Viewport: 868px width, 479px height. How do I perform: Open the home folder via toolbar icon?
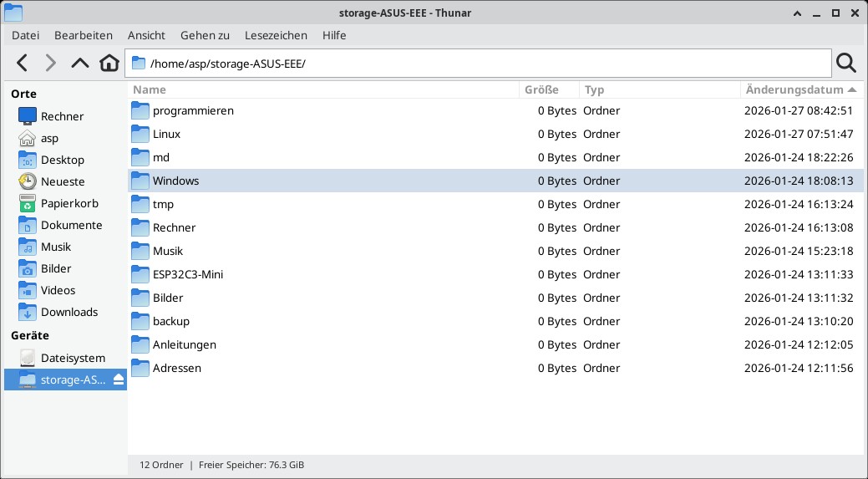click(109, 63)
